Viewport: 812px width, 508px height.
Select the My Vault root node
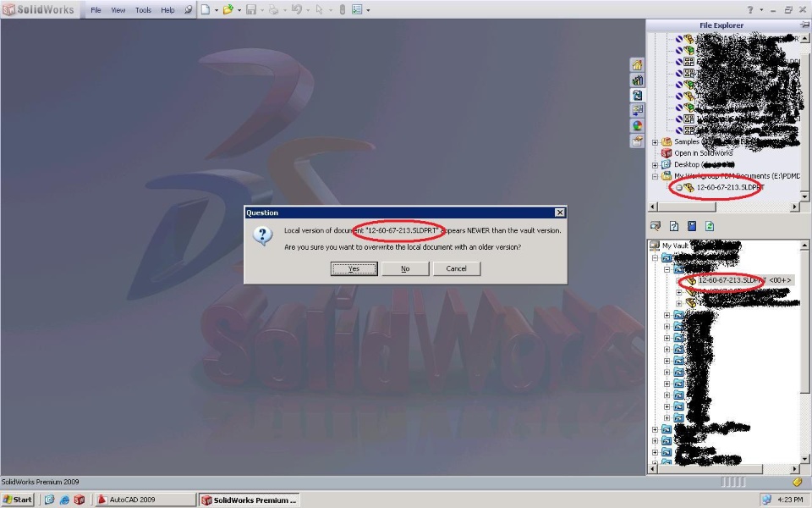[x=675, y=246]
